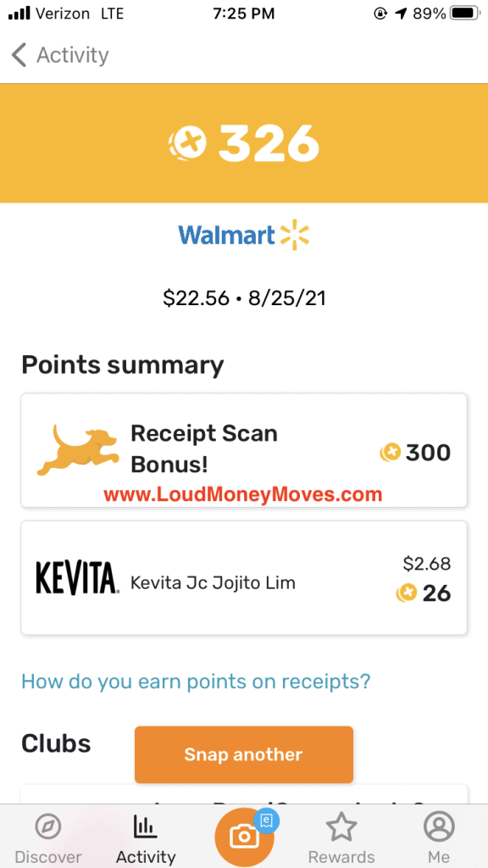Tap the points coin icon beside 326

pos(187,143)
